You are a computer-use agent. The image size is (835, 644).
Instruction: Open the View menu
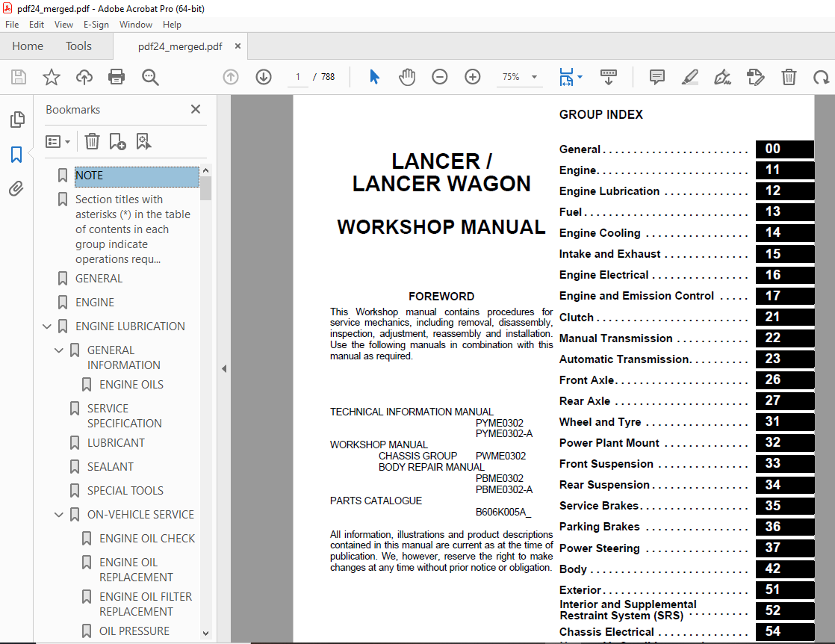(63, 25)
